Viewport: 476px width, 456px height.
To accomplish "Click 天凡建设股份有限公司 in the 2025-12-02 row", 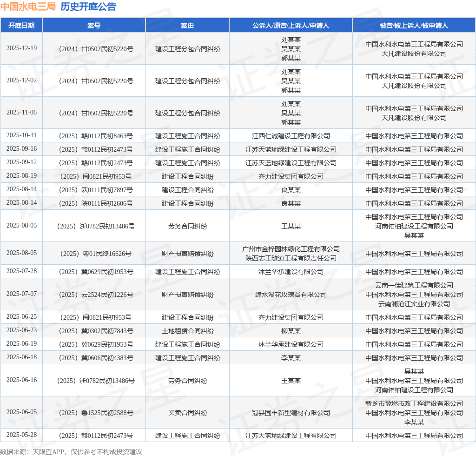I will 414,86.
